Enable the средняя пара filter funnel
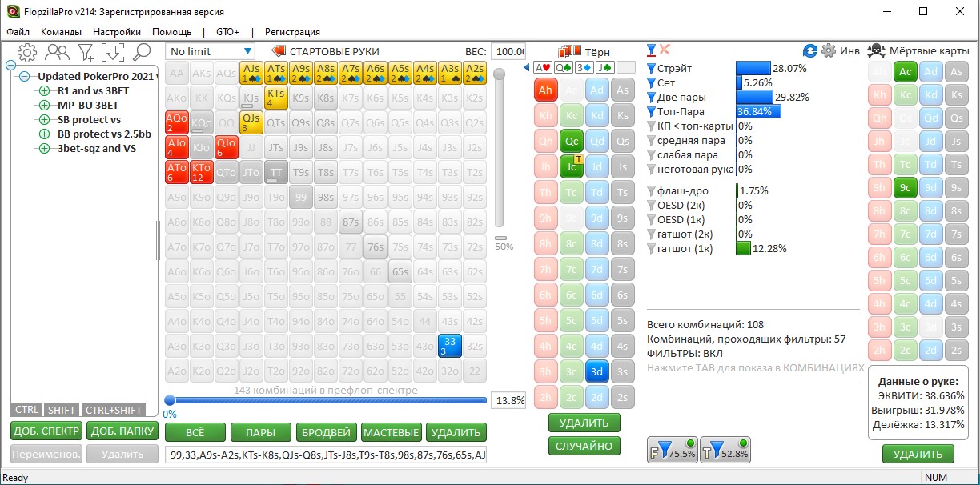The width and height of the screenshot is (980, 485). (x=651, y=141)
